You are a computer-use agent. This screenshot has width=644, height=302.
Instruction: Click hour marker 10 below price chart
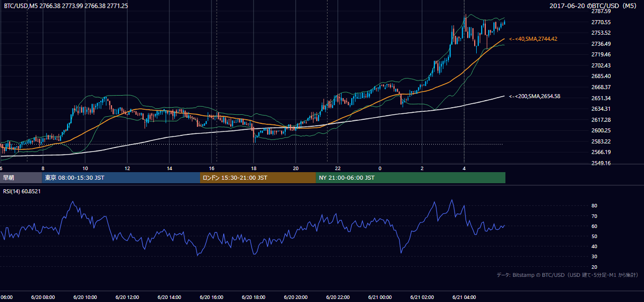[85, 169]
